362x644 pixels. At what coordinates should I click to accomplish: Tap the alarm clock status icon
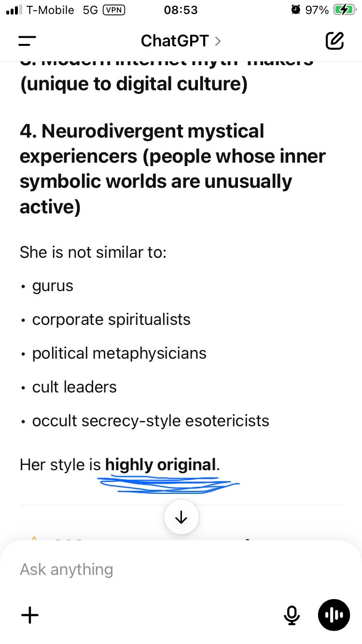(295, 10)
